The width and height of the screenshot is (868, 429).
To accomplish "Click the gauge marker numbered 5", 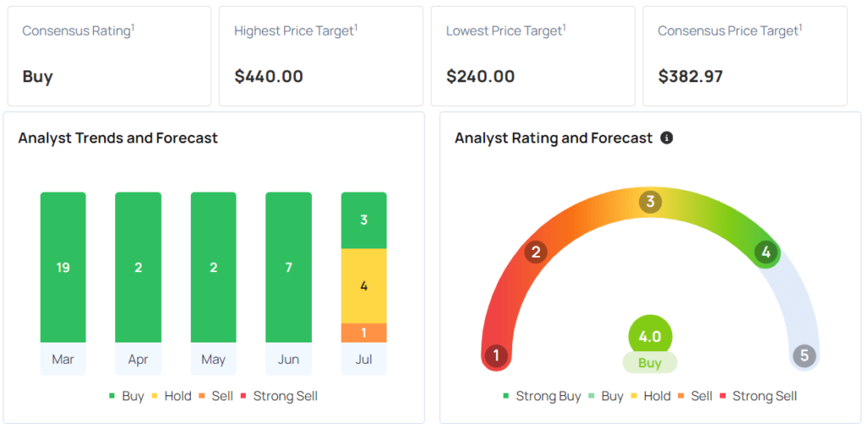I will [804, 356].
